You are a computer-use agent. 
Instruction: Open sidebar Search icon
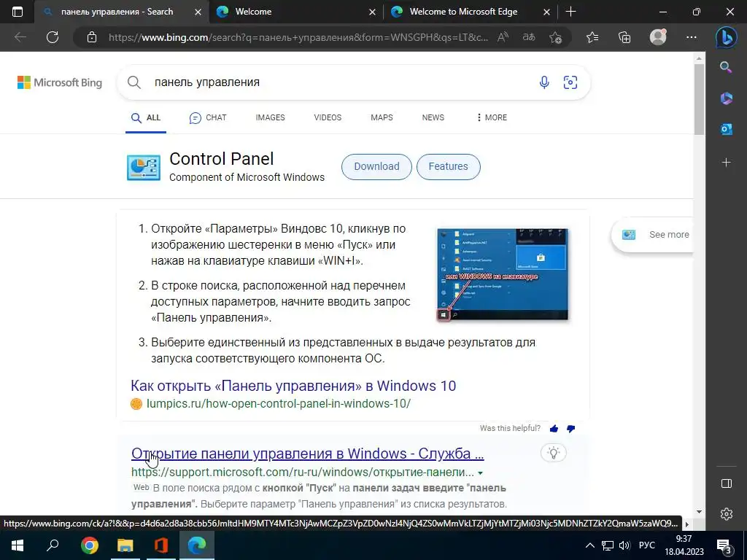[726, 67]
